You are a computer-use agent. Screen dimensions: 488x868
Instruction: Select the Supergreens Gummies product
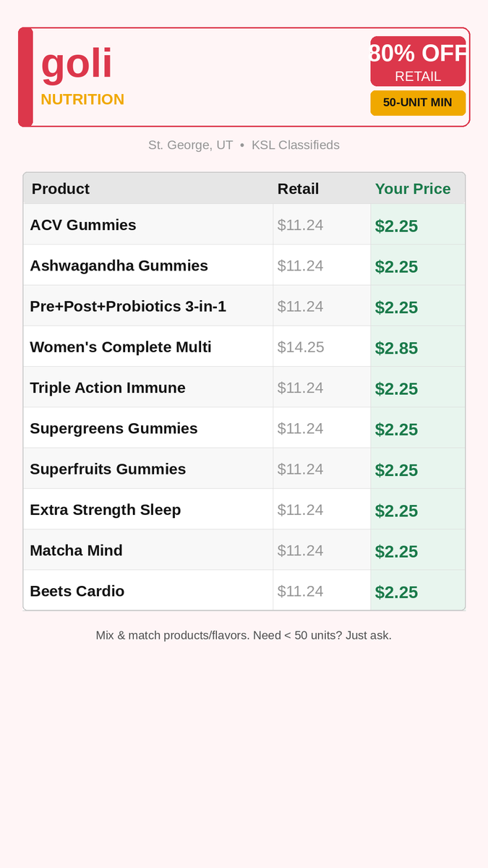(114, 428)
